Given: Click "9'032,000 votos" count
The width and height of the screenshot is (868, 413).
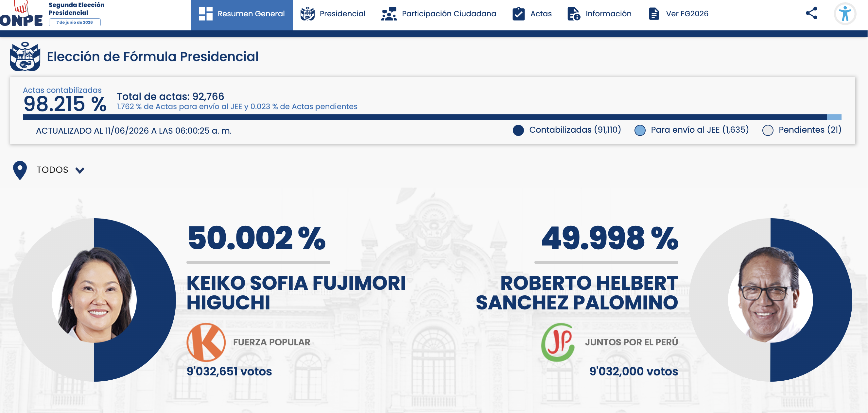Looking at the screenshot, I should pyautogui.click(x=634, y=371).
